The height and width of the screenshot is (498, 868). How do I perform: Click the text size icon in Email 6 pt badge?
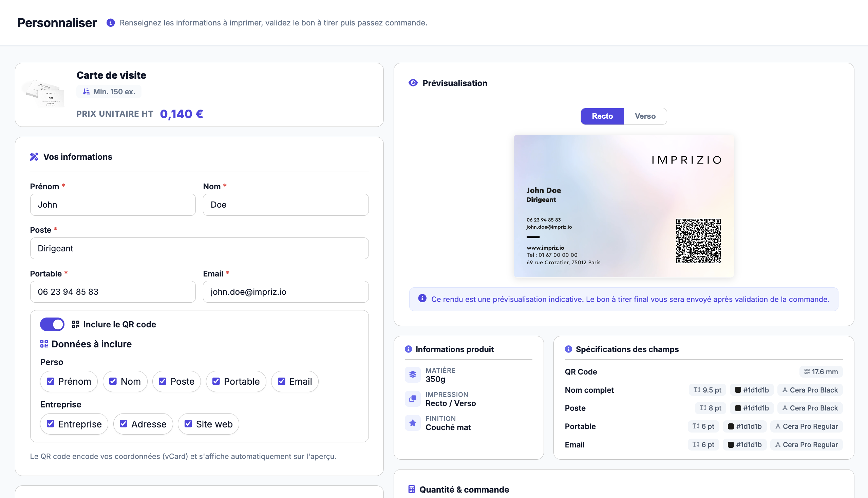[696, 444]
